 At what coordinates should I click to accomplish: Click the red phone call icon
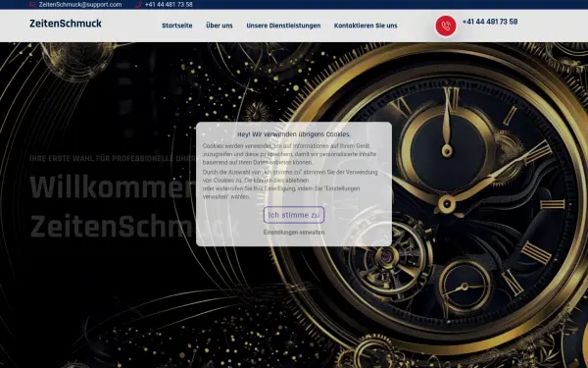coord(446,26)
